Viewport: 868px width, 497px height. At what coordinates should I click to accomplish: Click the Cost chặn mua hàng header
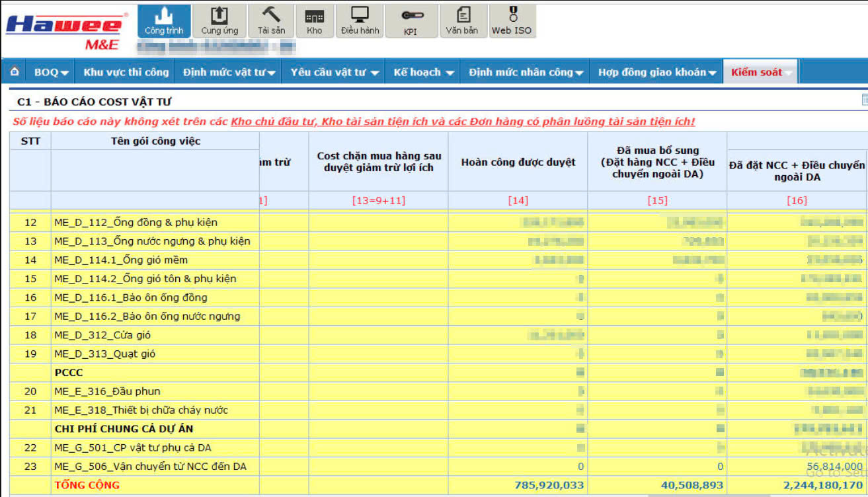[379, 162]
